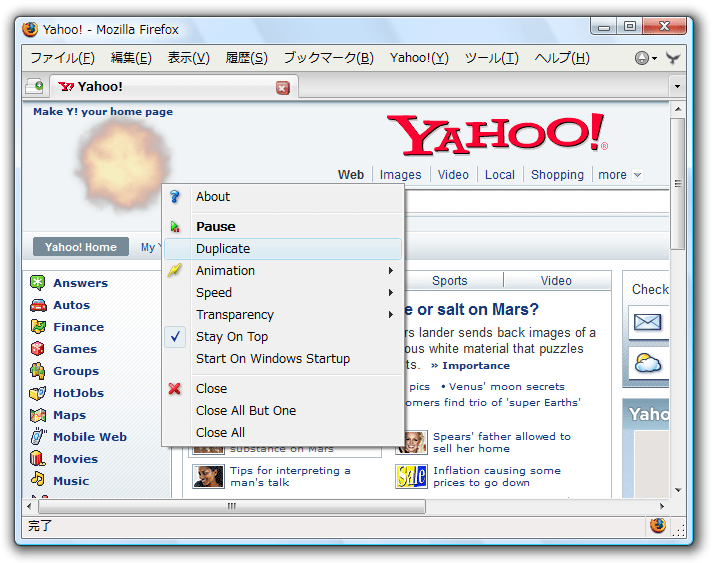The height and width of the screenshot is (563, 712).
Task: Open the Yahoo!(Y) menu
Action: [419, 58]
